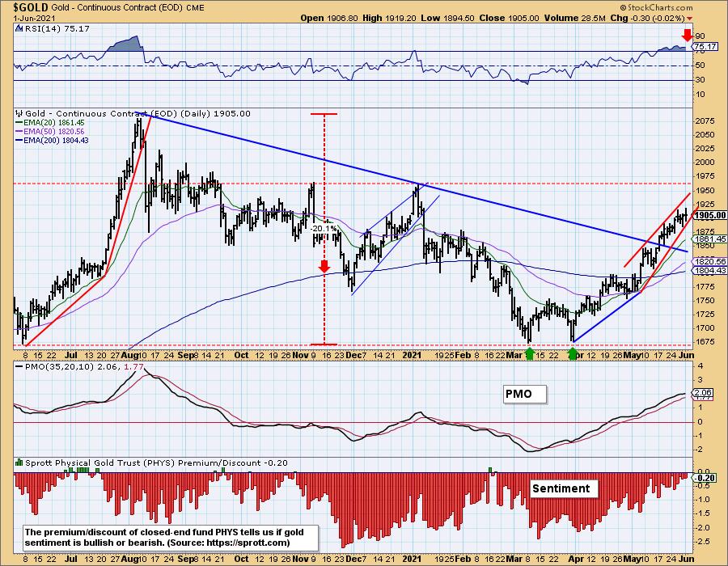Click the -2.5 label on sentiment axis
Image resolution: width=728 pixels, height=566 pixels.
pyautogui.click(x=704, y=542)
